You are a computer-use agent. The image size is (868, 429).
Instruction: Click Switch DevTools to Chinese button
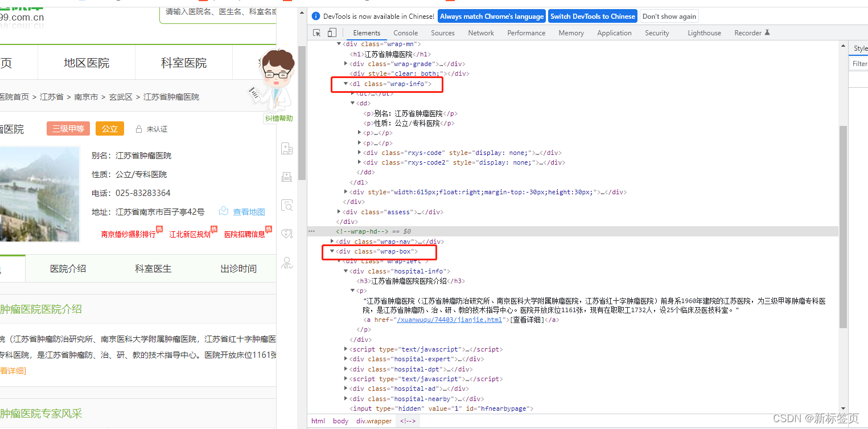(593, 17)
